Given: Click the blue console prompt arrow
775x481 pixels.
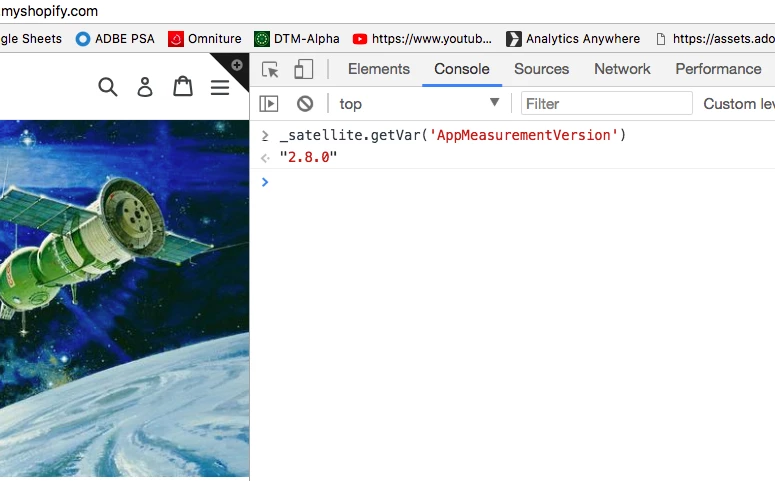Looking at the screenshot, I should pos(265,182).
